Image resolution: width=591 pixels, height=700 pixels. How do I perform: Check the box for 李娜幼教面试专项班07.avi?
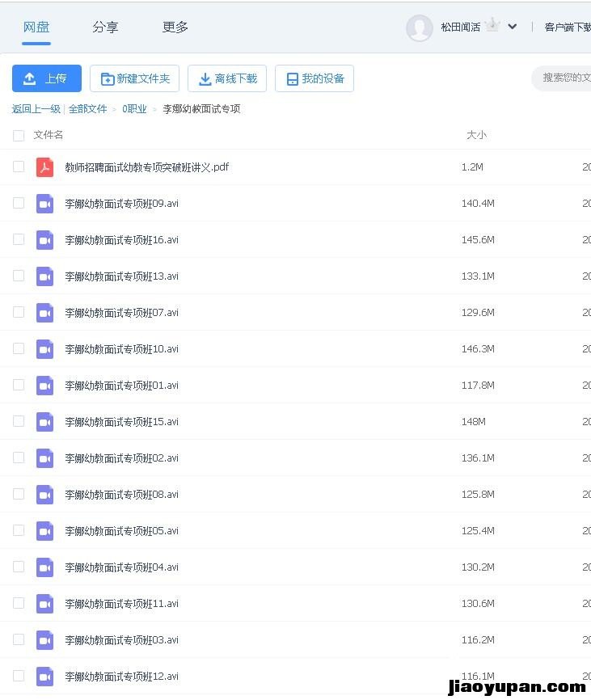[x=19, y=312]
